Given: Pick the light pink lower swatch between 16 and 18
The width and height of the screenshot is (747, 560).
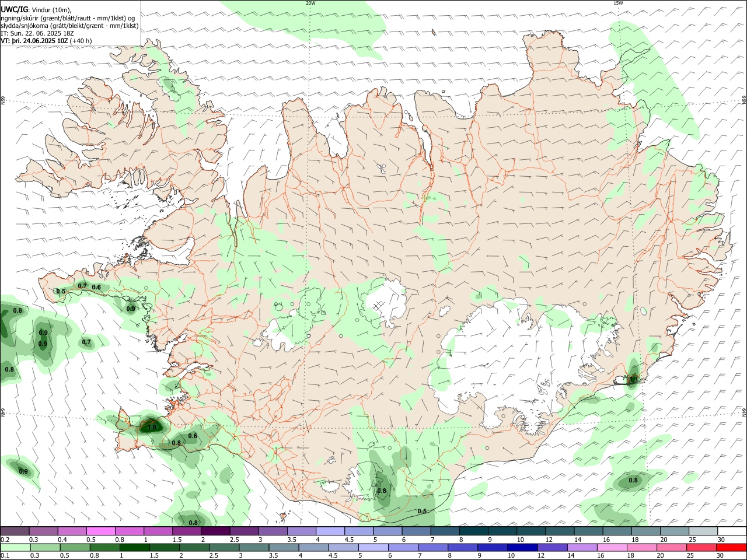Looking at the screenshot, I should (x=612, y=548).
